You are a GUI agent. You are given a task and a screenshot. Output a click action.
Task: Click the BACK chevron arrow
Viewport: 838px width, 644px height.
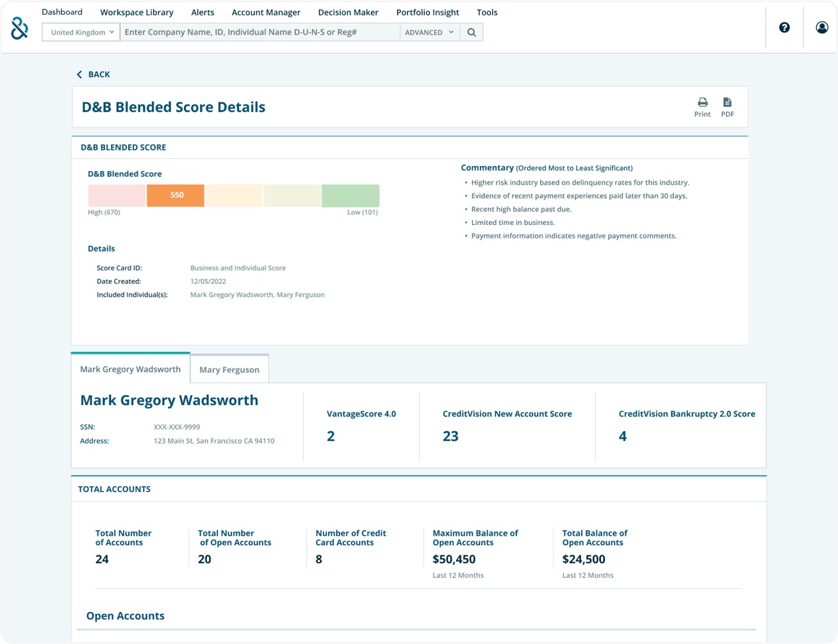79,74
